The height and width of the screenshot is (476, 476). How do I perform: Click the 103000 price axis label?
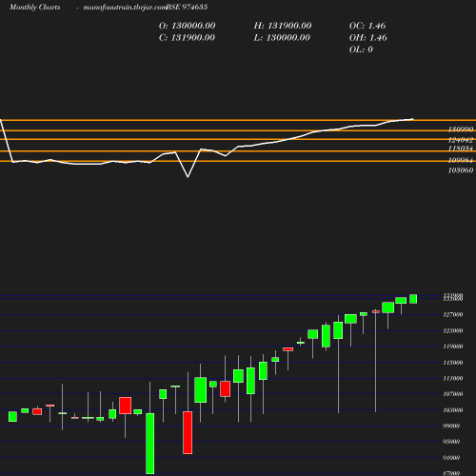click(x=453, y=410)
